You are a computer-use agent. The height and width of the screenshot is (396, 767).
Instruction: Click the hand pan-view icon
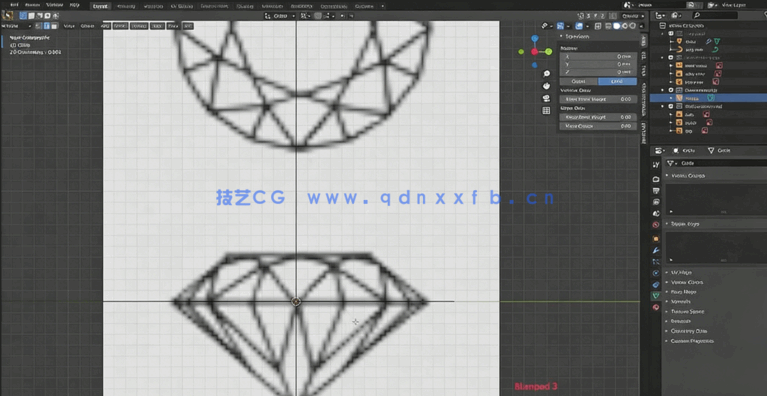pos(546,86)
